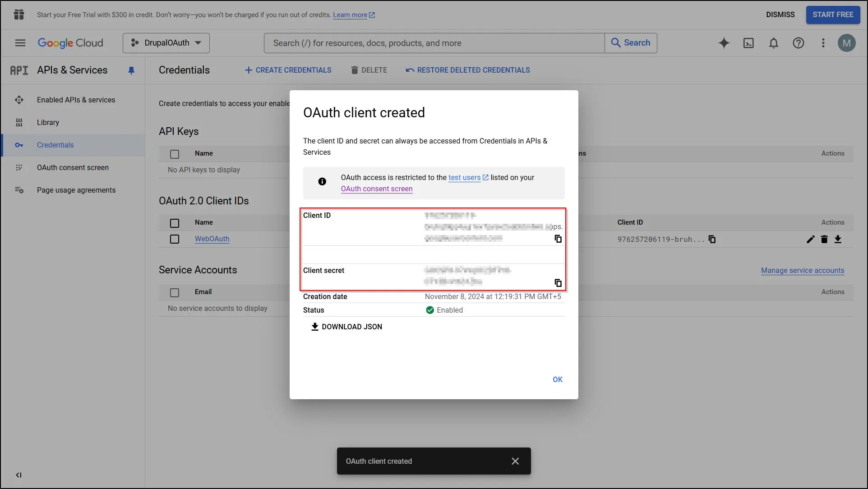Click the Enabled status text
Image resolution: width=868 pixels, height=489 pixels.
pos(450,310)
